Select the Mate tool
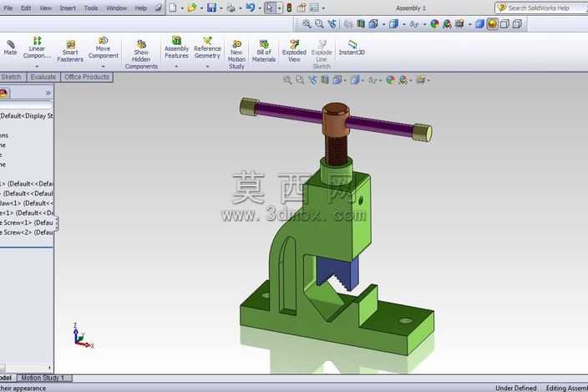 11,48
